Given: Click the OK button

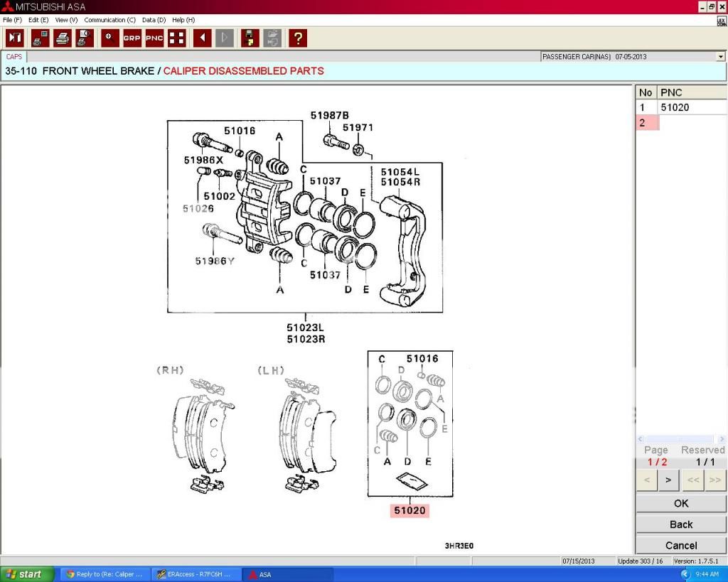Looking at the screenshot, I should pyautogui.click(x=680, y=503).
